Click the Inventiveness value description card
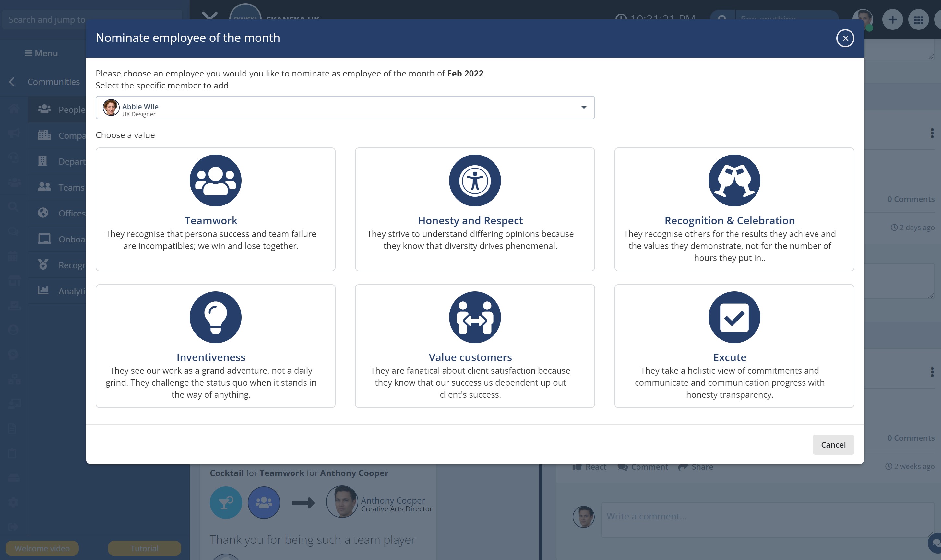 [211, 382]
